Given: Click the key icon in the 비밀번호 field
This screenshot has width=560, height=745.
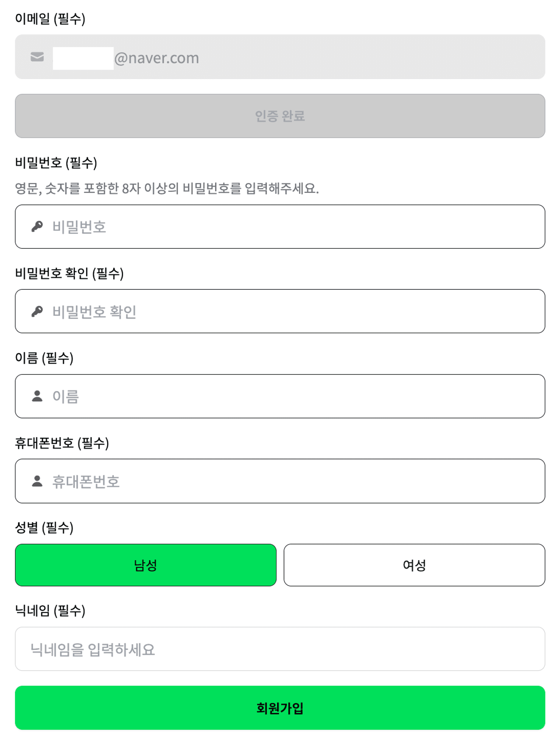Looking at the screenshot, I should [37, 226].
